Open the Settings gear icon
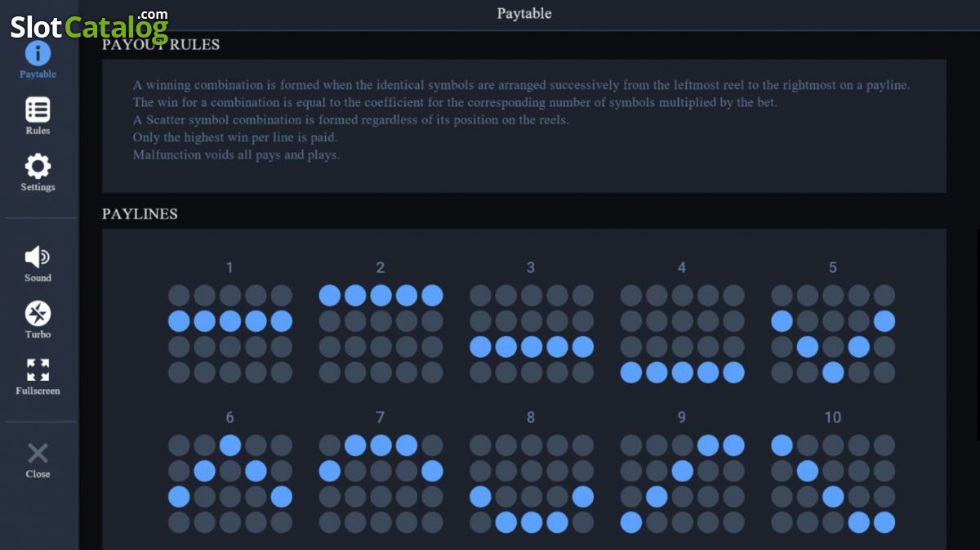Screen dimensions: 980x550 pos(38,166)
